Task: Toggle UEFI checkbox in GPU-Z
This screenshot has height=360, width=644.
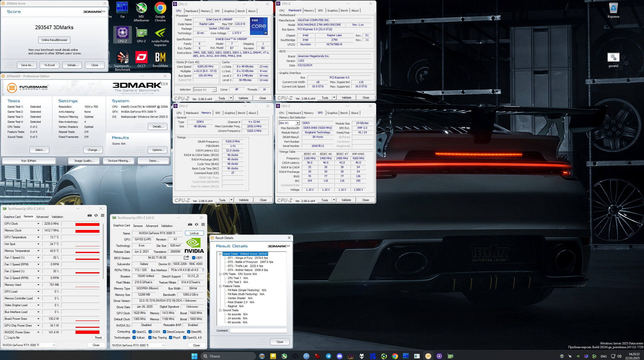Action: [x=194, y=258]
